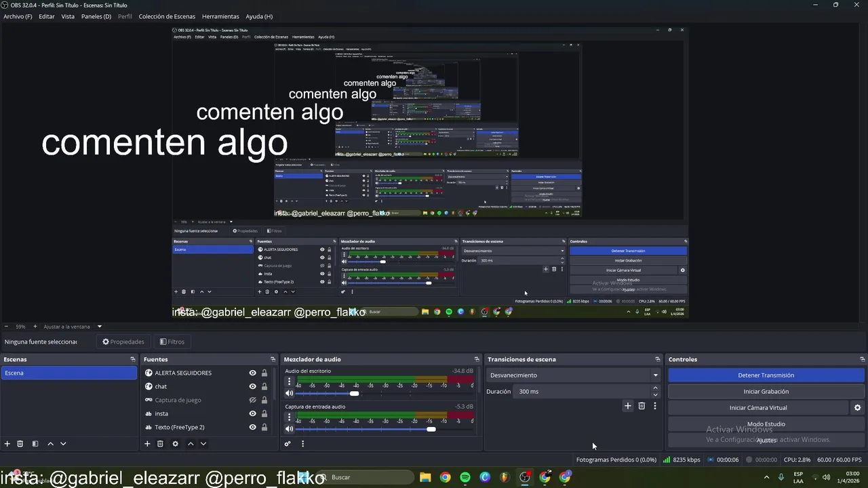Screen dimensions: 868x488
Task: Open advanced audio properties gears icon
Action: point(288,444)
